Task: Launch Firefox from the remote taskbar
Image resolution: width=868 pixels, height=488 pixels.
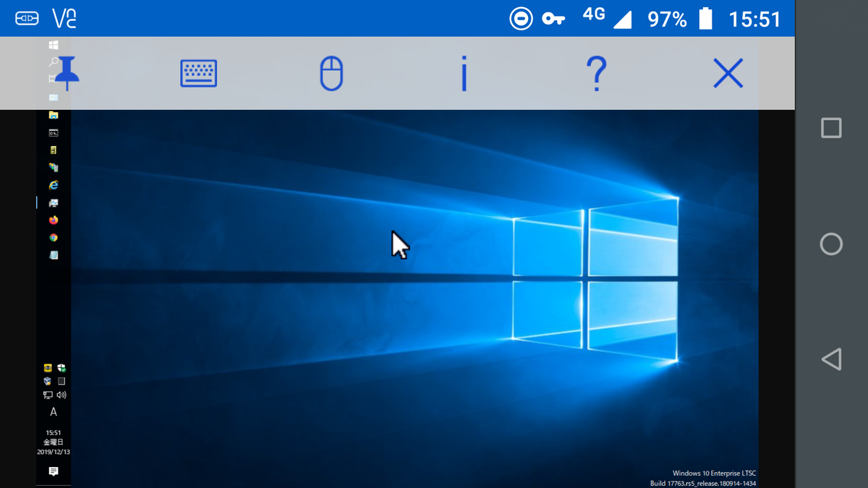Action: (x=54, y=220)
